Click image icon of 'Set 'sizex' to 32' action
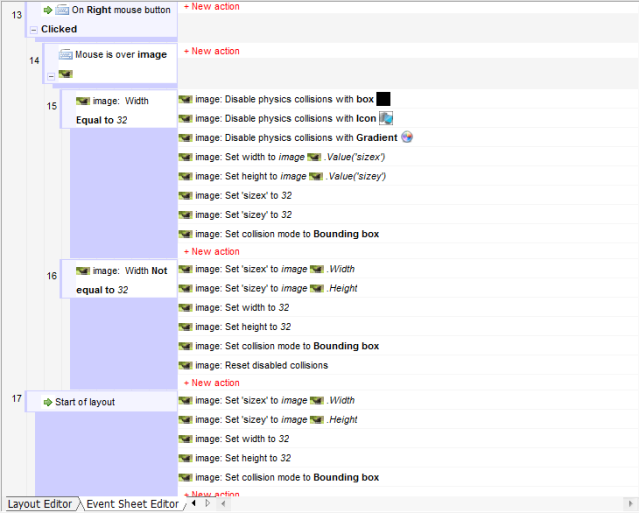 pyautogui.click(x=185, y=196)
